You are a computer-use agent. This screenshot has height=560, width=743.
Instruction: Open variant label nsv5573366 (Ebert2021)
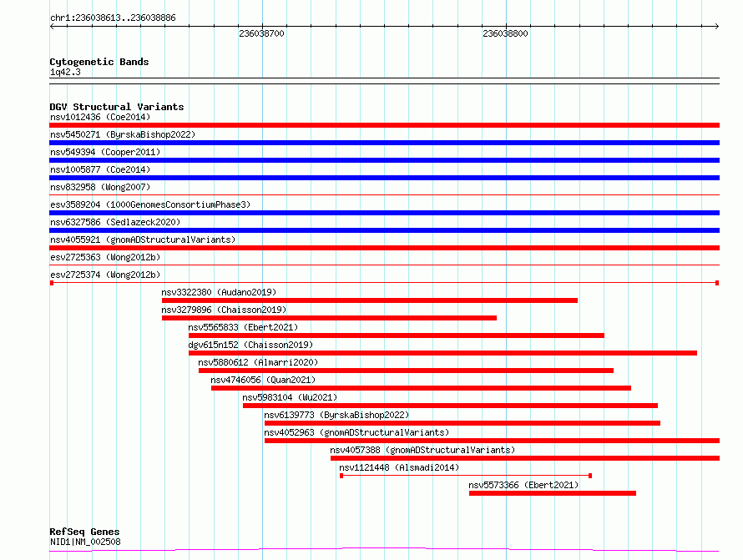click(x=523, y=485)
